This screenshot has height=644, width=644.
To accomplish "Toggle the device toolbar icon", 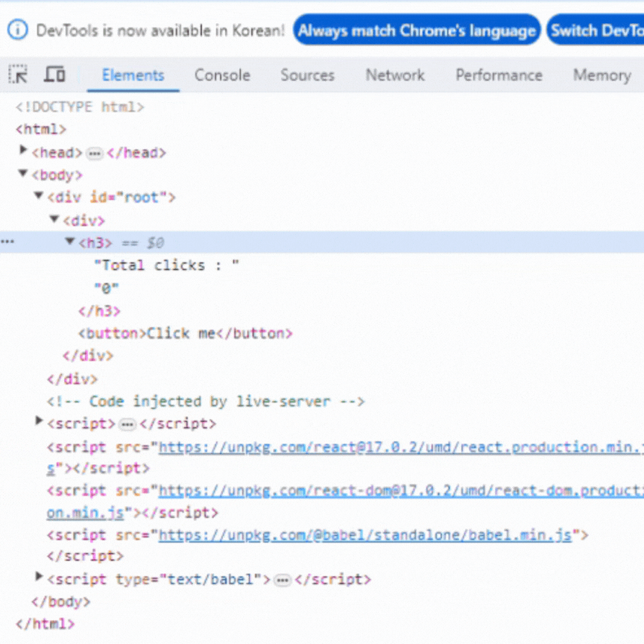I will click(54, 75).
